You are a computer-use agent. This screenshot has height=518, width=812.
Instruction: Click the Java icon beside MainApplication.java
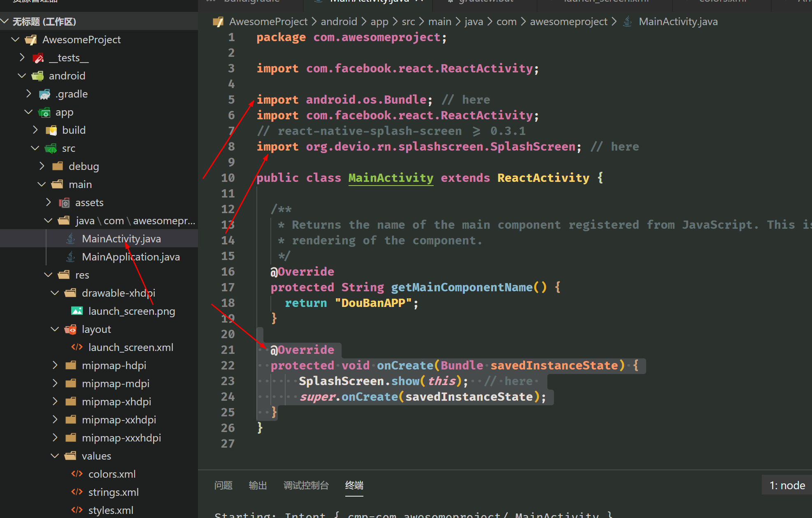click(71, 257)
